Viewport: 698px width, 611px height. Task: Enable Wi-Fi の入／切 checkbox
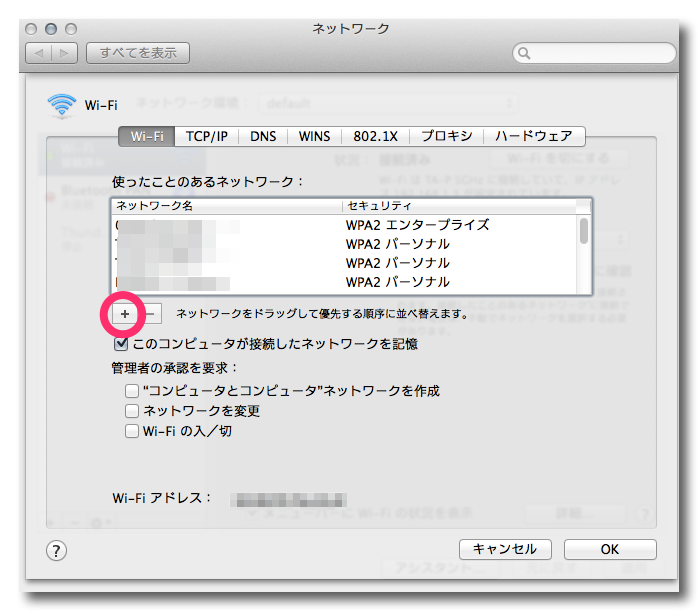[132, 431]
